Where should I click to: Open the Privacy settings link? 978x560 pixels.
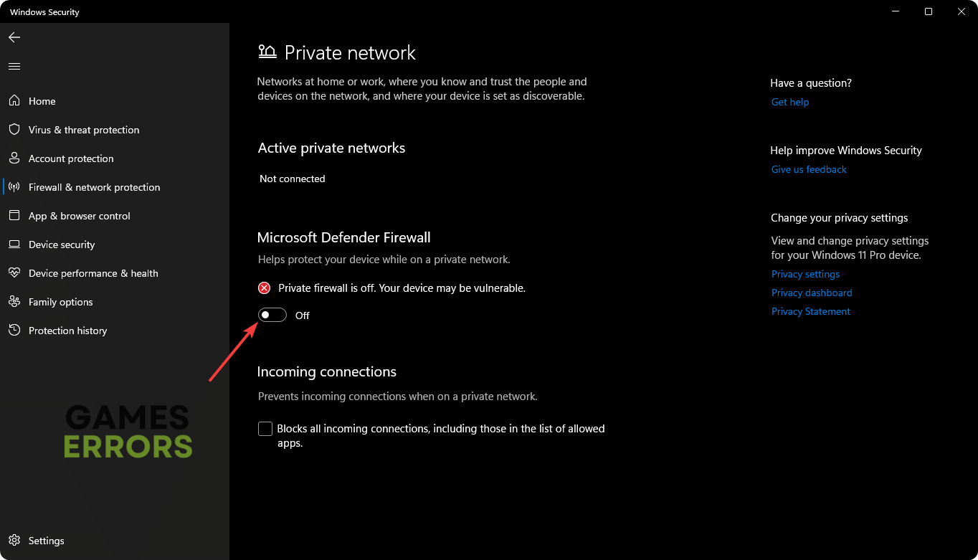coord(805,274)
